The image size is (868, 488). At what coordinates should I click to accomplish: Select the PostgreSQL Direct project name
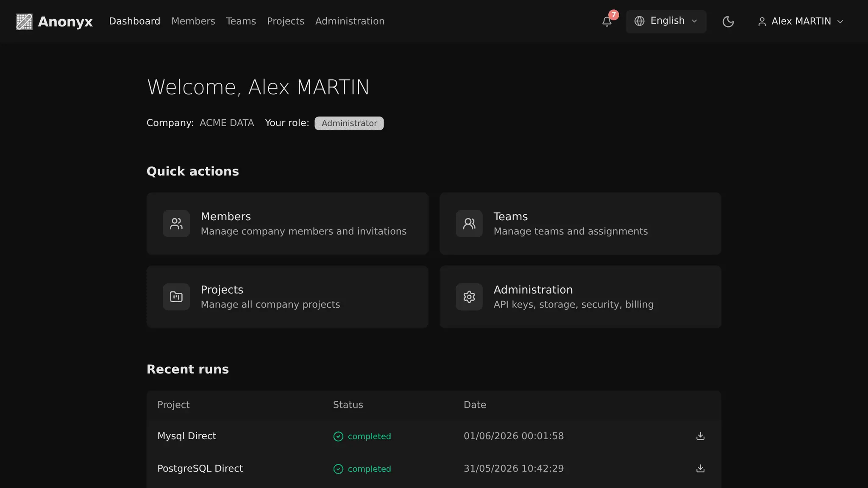click(x=200, y=469)
